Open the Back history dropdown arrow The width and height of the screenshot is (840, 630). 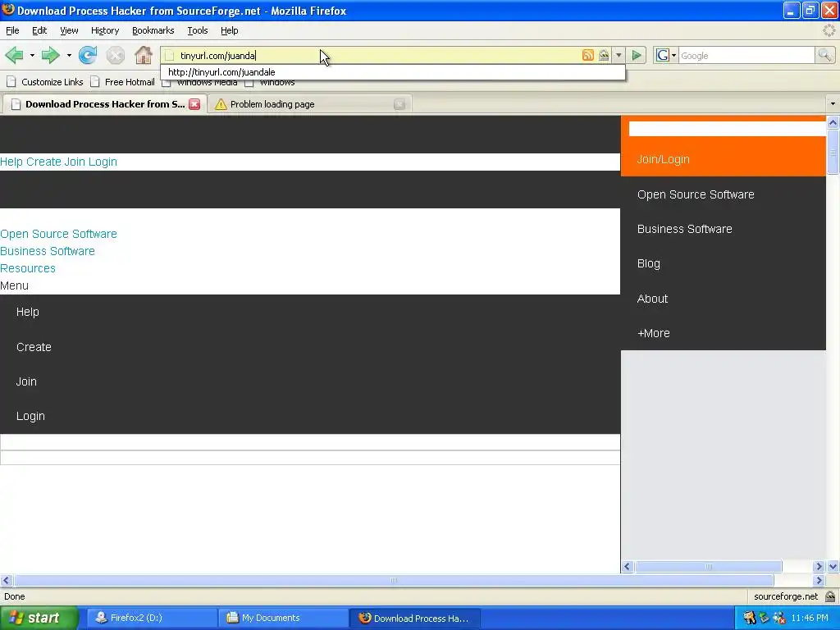point(32,55)
